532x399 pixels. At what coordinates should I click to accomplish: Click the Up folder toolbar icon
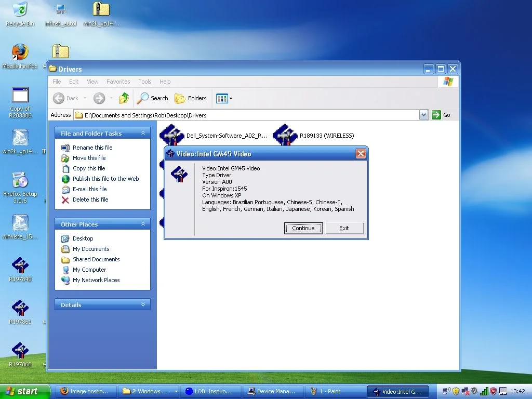[124, 98]
